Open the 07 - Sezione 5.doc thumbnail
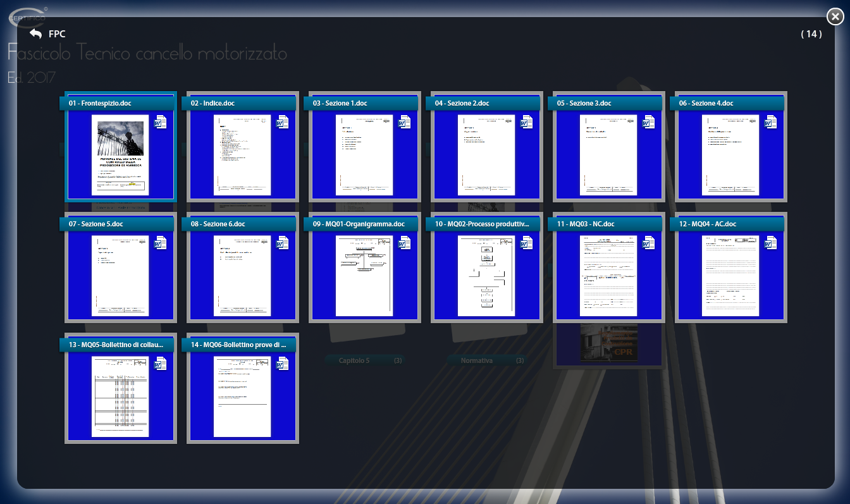Image resolution: width=850 pixels, height=504 pixels. pyautogui.click(x=120, y=276)
